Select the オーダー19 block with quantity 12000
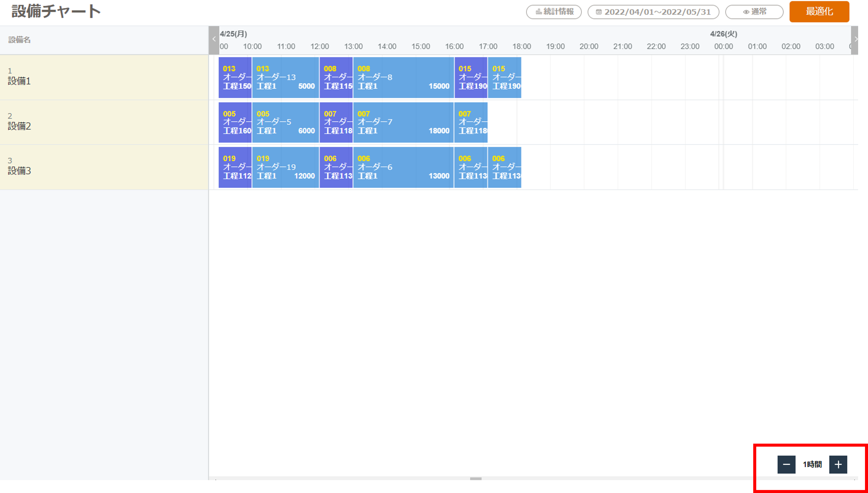The image size is (868, 493). click(285, 167)
